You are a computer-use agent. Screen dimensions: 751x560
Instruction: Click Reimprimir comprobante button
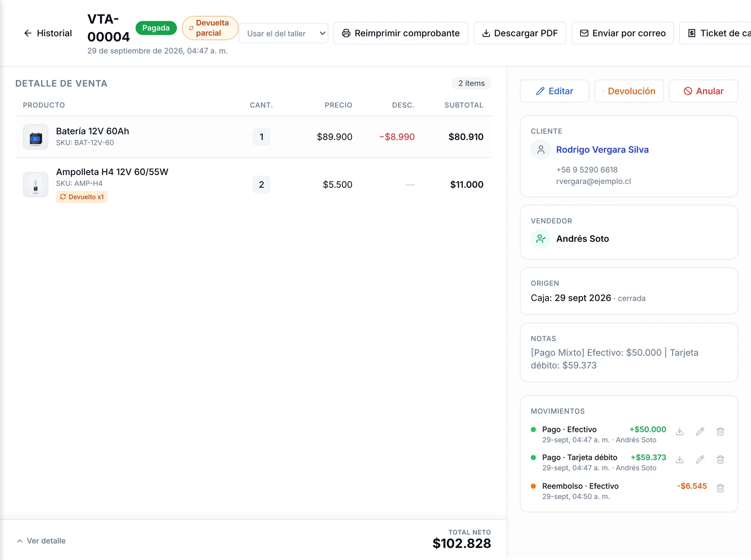click(x=401, y=33)
